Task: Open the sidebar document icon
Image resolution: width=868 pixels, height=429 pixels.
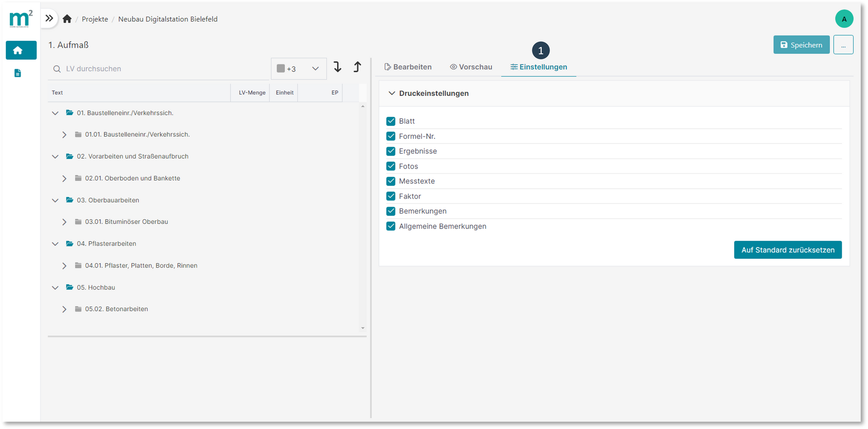Action: pyautogui.click(x=18, y=73)
